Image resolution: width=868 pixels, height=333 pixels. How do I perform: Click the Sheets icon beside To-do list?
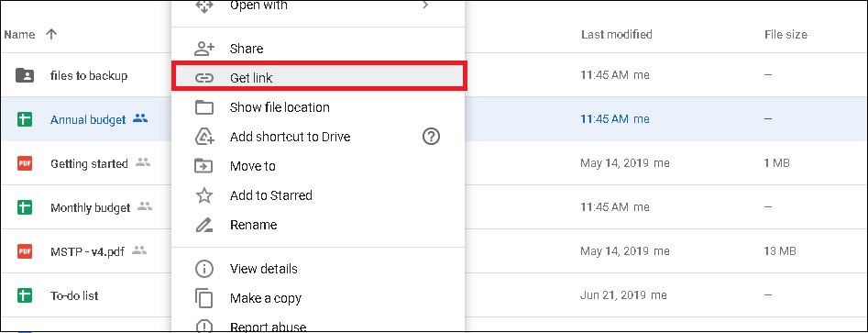(24, 296)
